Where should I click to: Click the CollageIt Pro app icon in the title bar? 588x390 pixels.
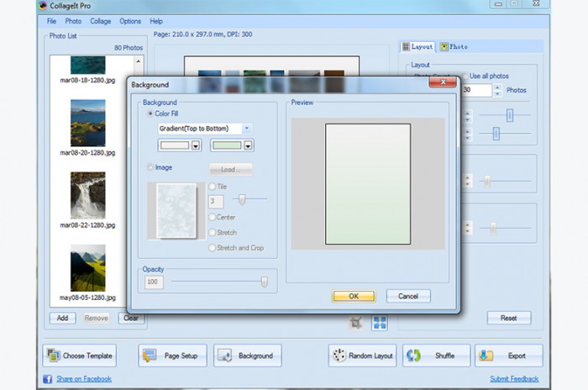coord(43,6)
